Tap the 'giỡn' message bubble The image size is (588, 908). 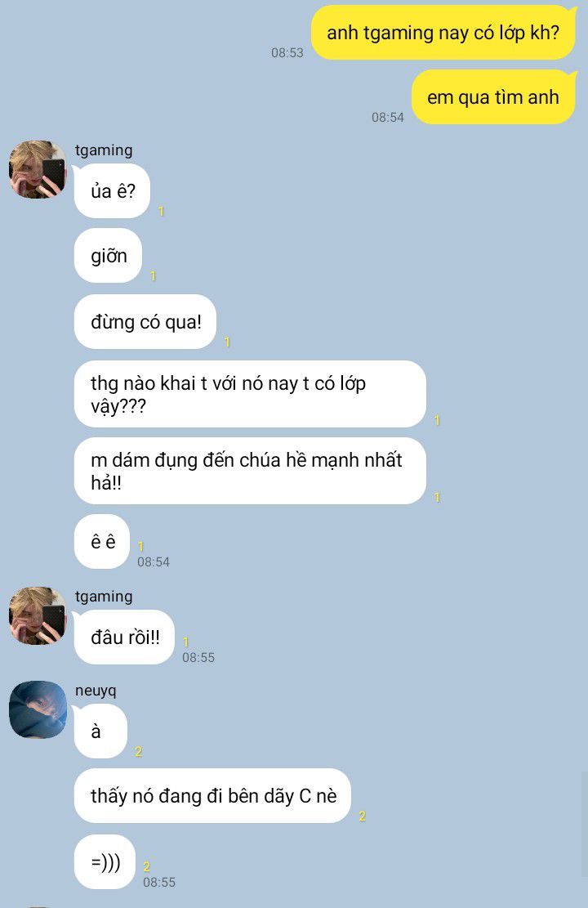(x=109, y=255)
